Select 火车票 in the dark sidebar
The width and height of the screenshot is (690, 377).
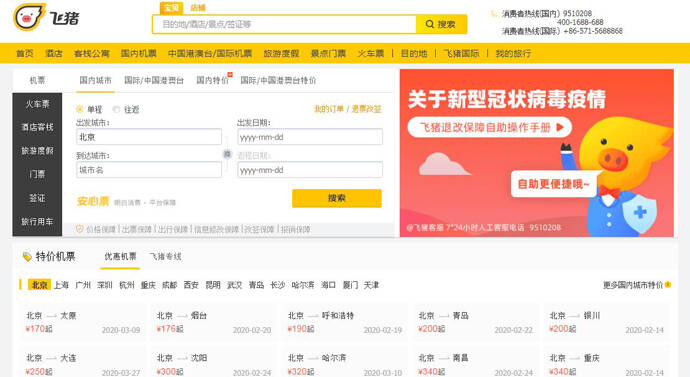tap(37, 104)
